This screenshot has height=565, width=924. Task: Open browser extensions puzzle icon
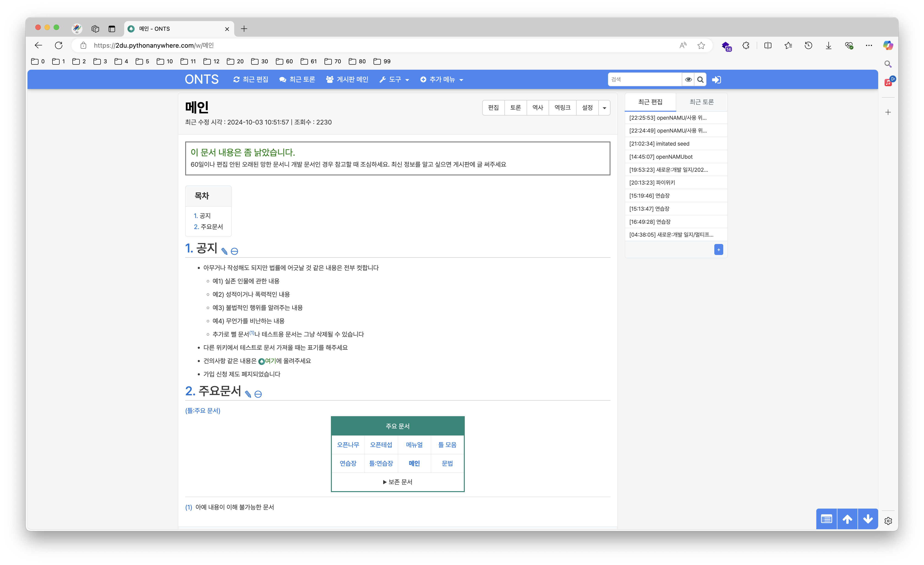coord(746,45)
